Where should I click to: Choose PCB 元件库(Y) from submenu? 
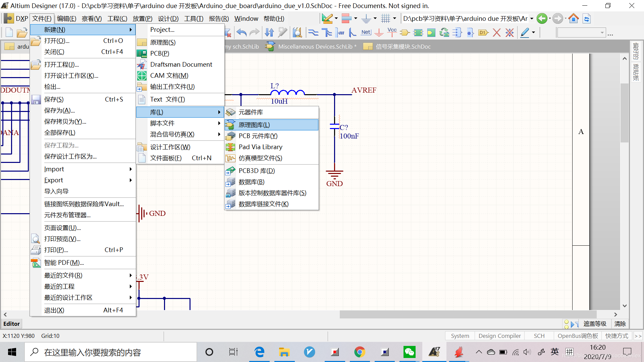(271, 136)
